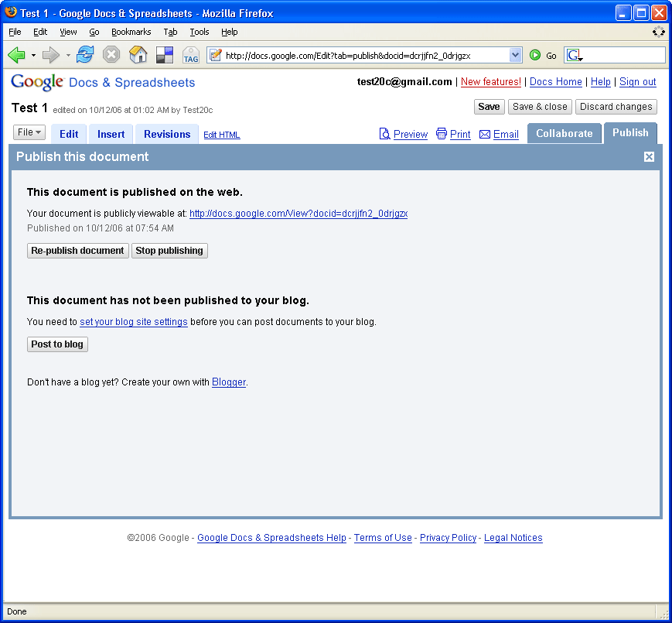Click the page icon in address bar
This screenshot has width=672, height=623.
[216, 55]
